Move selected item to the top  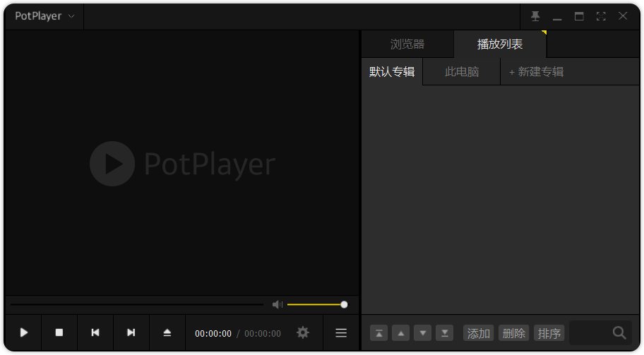[378, 333]
